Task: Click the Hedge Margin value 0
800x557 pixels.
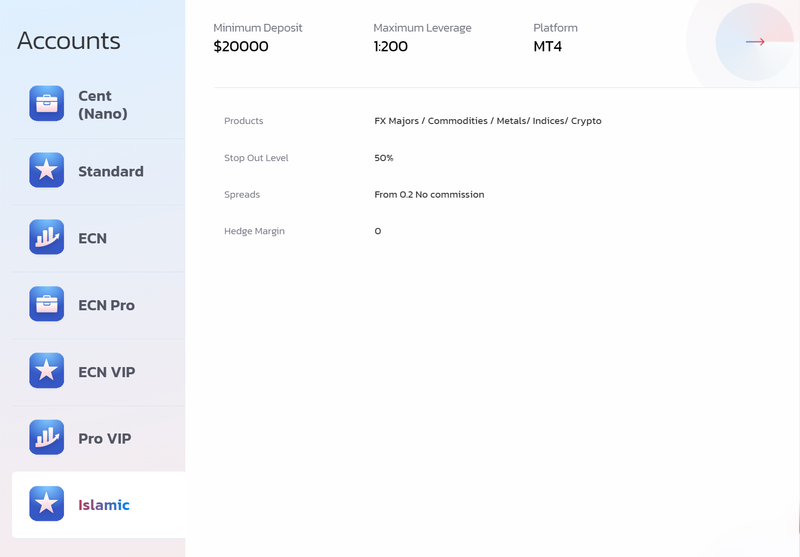Action: (x=378, y=231)
